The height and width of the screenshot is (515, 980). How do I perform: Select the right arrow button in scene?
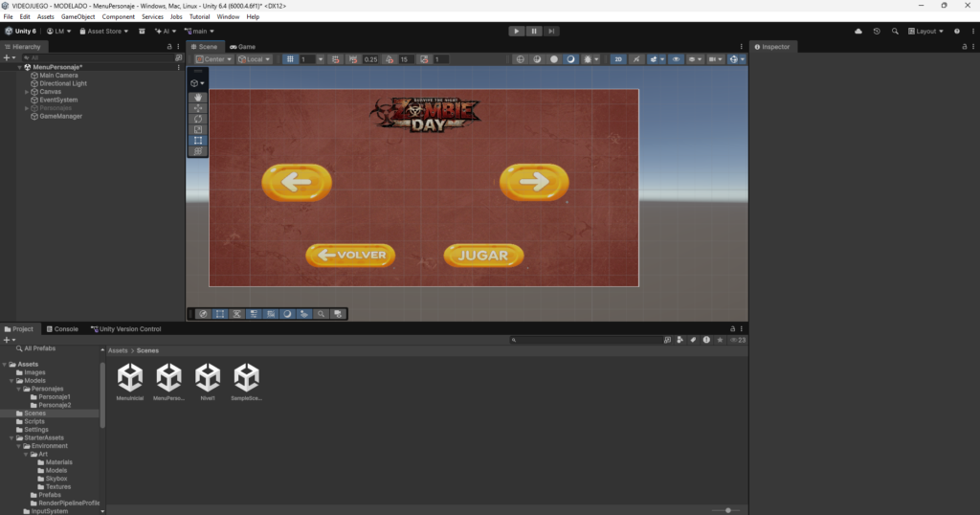click(534, 182)
